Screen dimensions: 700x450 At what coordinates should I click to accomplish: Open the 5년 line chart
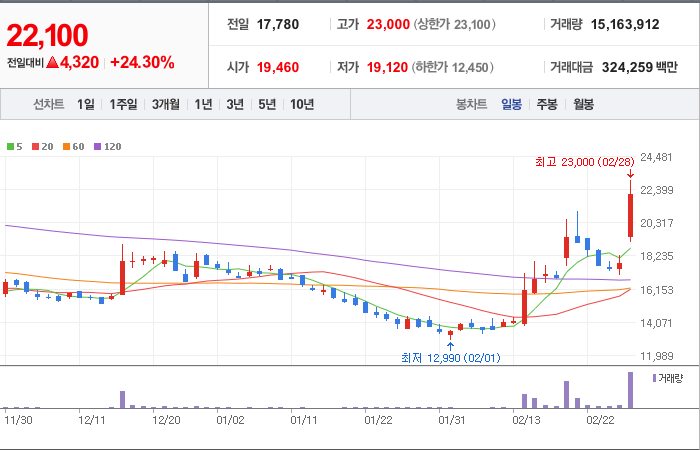tap(267, 104)
